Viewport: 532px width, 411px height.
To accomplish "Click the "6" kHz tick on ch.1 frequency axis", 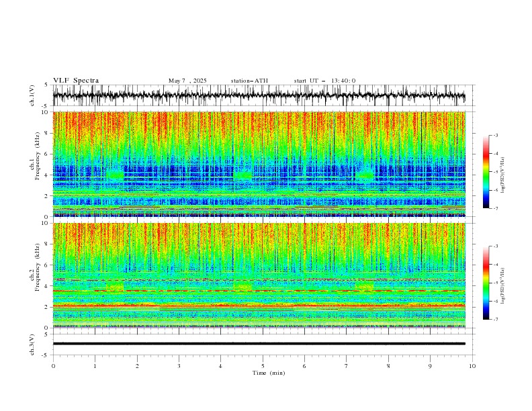I will pyautogui.click(x=46, y=154).
